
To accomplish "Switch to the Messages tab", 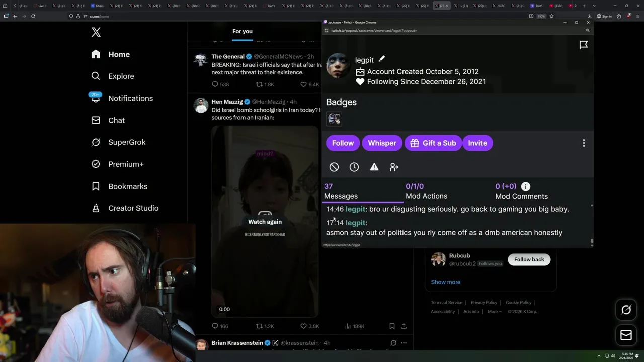I will point(362,191).
